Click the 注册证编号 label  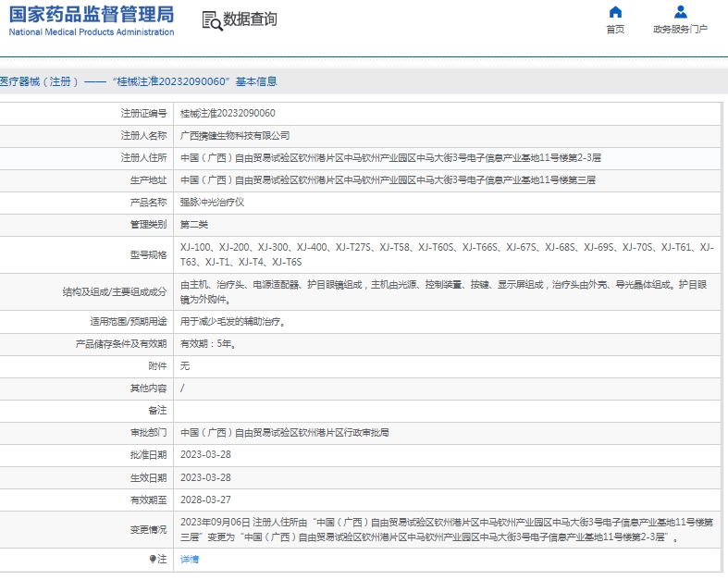143,113
